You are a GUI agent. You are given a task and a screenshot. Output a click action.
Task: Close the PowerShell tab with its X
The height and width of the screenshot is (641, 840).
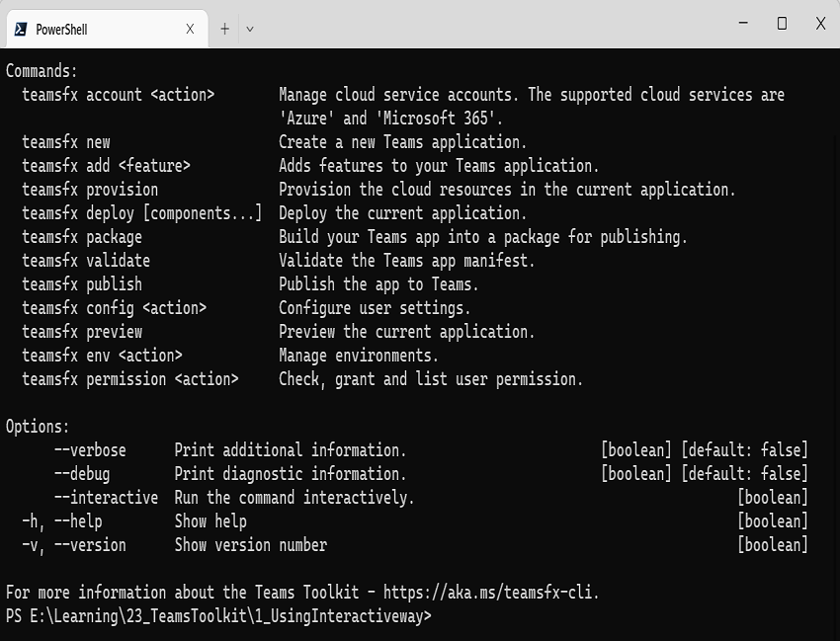click(190, 29)
